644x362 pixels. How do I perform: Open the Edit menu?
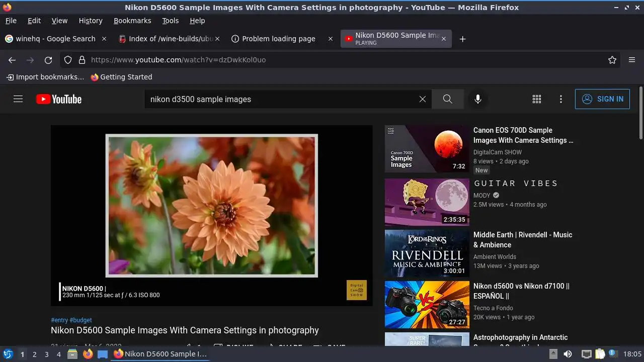pyautogui.click(x=34, y=21)
